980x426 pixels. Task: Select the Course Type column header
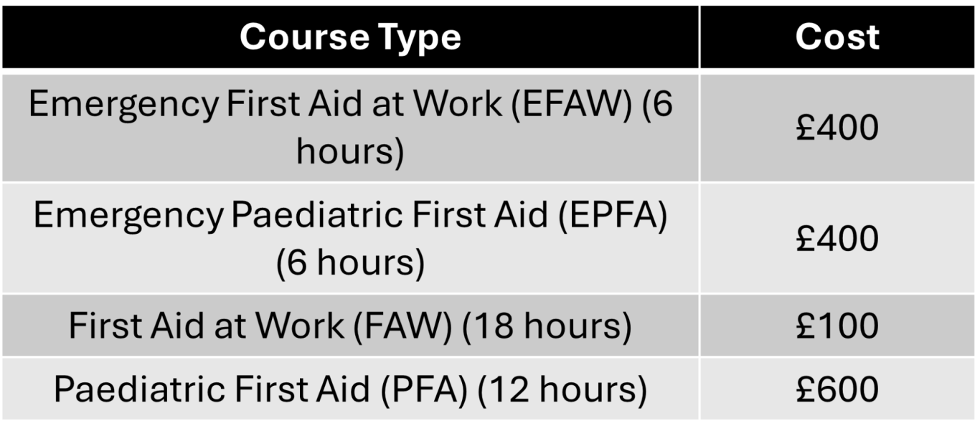tap(350, 37)
